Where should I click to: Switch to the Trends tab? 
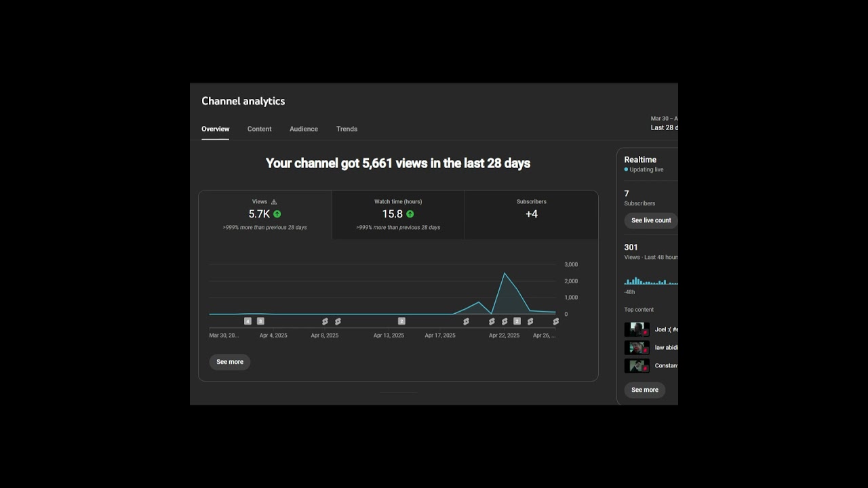347,129
